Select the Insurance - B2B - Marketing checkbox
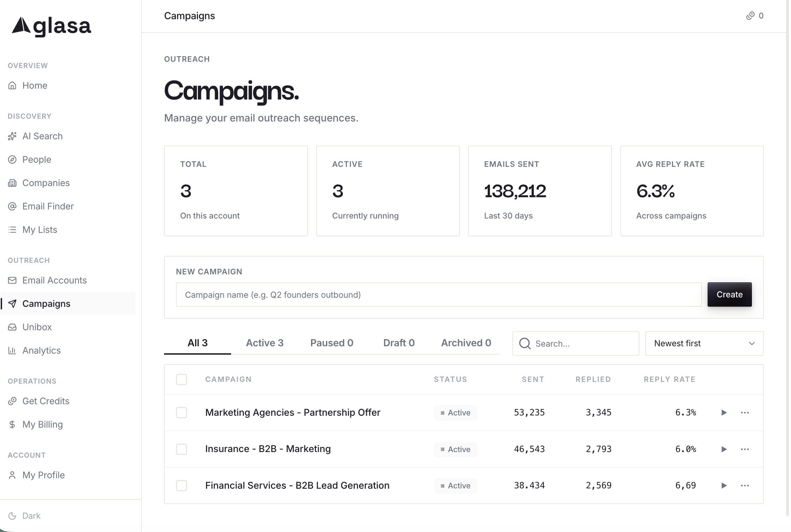The image size is (791, 532). pos(182,449)
